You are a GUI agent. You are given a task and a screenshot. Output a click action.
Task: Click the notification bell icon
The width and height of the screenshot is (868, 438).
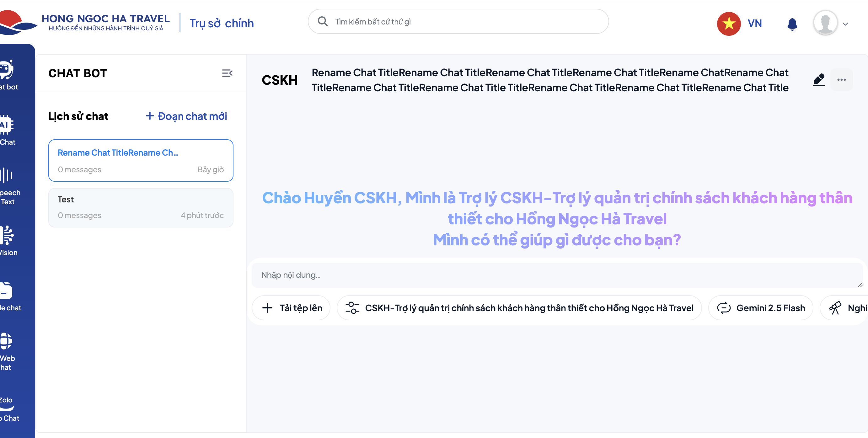(x=792, y=24)
